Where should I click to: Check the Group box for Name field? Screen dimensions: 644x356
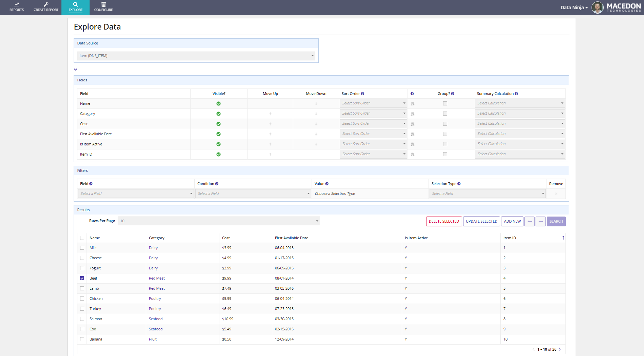point(445,103)
